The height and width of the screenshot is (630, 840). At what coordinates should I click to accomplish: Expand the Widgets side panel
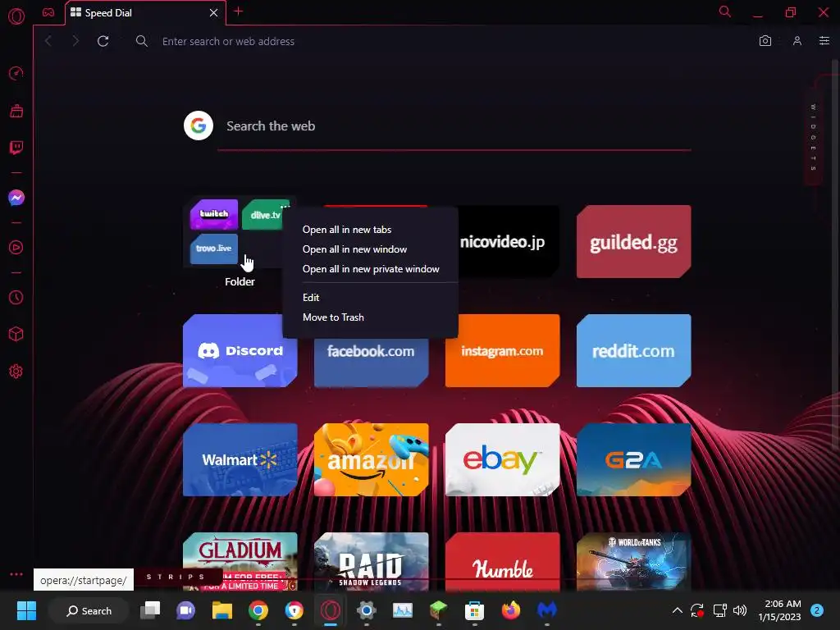813,137
